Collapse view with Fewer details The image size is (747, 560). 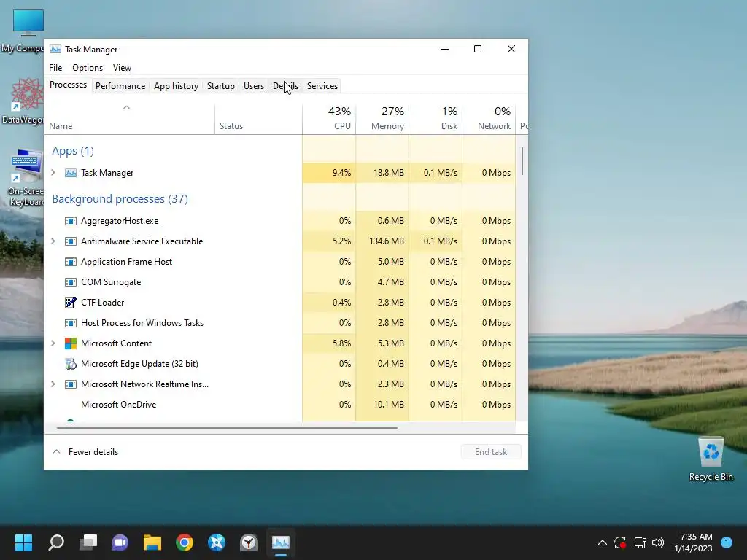(85, 452)
